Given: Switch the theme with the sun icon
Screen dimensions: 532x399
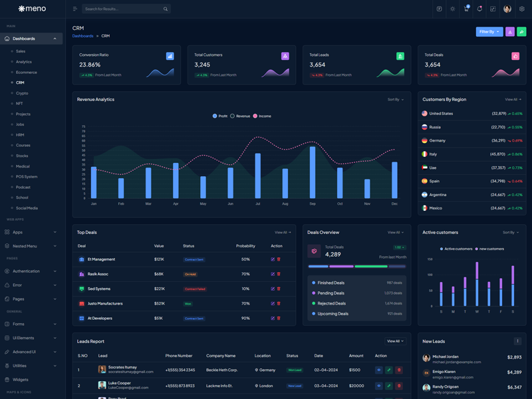Looking at the screenshot, I should click(453, 9).
